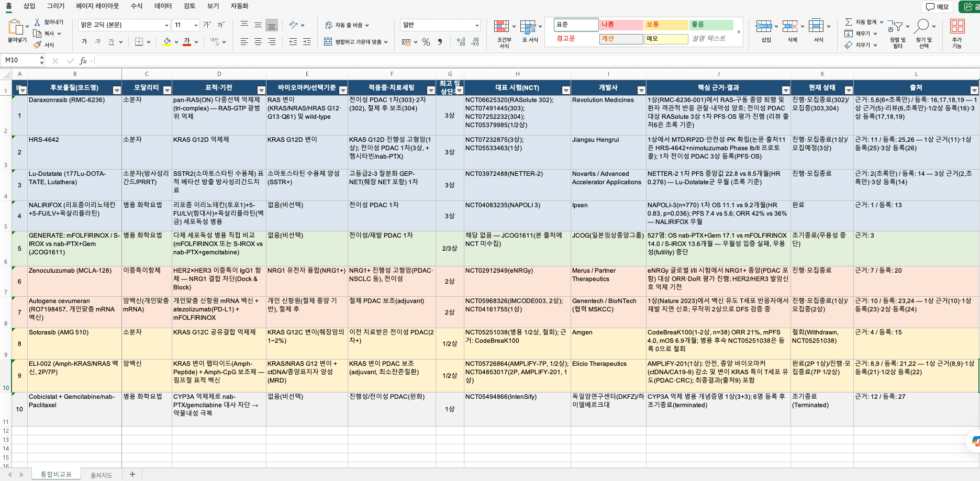This screenshot has width=980, height=481.
Task: Select column H header
Action: [x=517, y=74]
